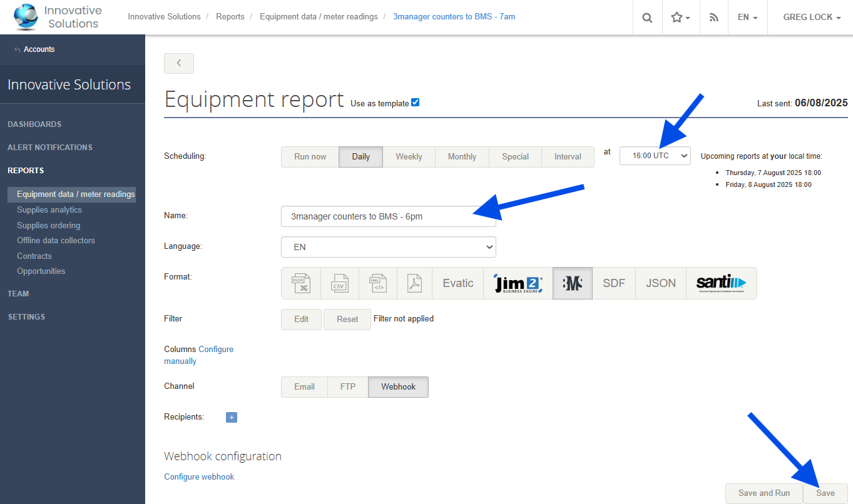
Task: Open the favorites star menu
Action: pos(680,18)
